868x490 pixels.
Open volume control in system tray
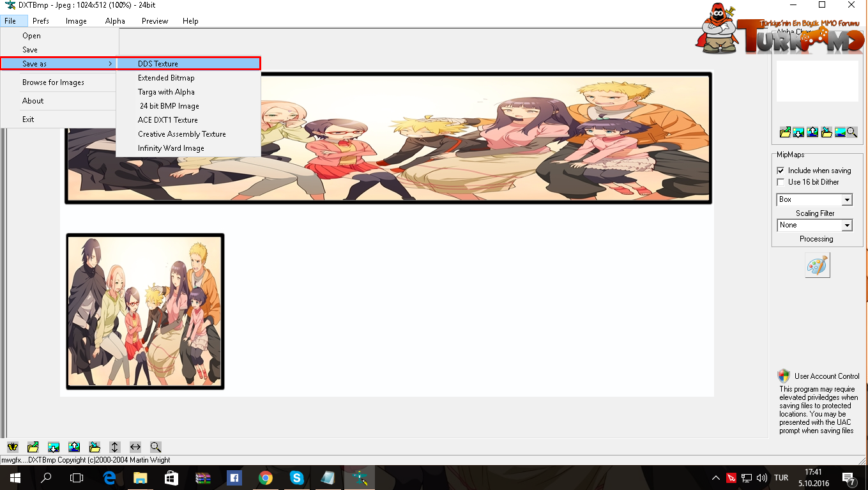(761, 478)
